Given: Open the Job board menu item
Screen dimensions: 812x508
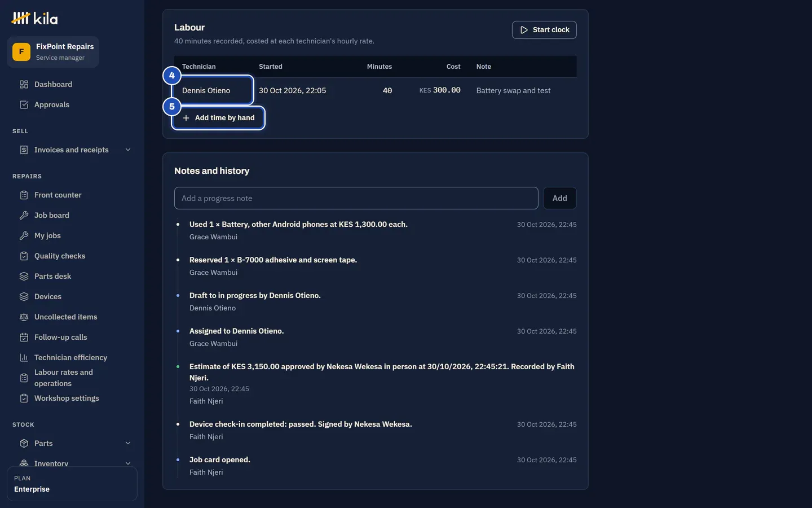Looking at the screenshot, I should pyautogui.click(x=72, y=216).
